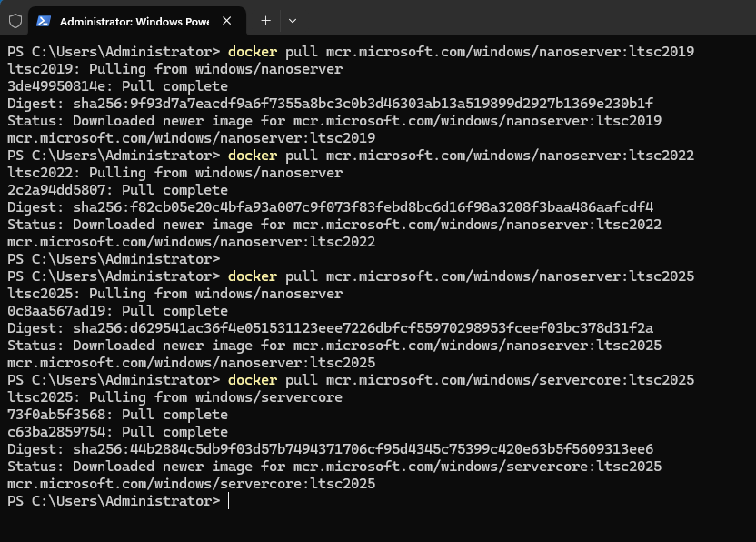
Task: Click the layer line 2c2a94dd5807 Pull complete
Action: coord(117,190)
